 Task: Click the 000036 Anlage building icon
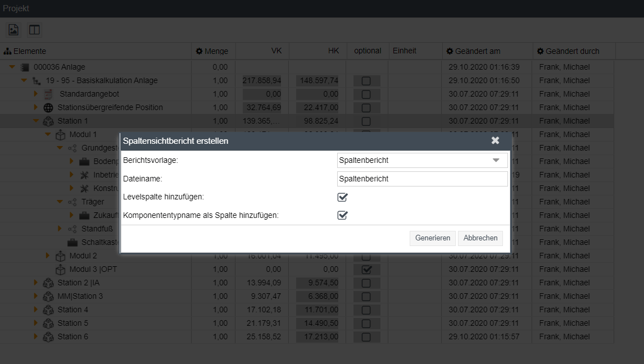point(25,67)
